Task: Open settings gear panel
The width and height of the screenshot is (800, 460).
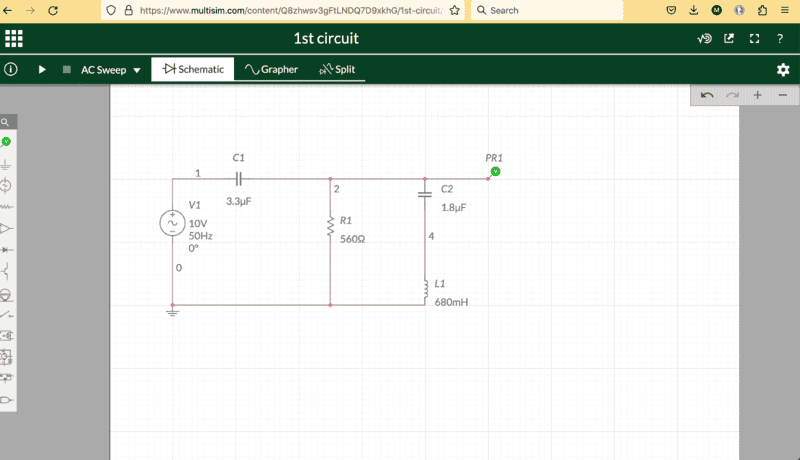Action: (x=783, y=70)
